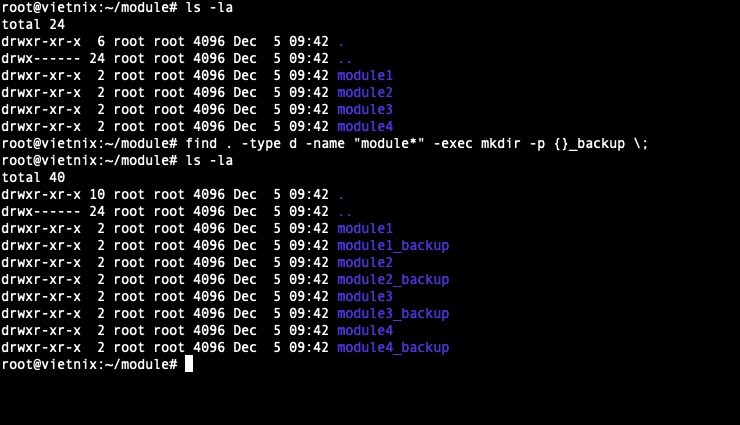Image resolution: width=740 pixels, height=425 pixels.
Task: Click module2_backup directory name
Action: (x=393, y=279)
